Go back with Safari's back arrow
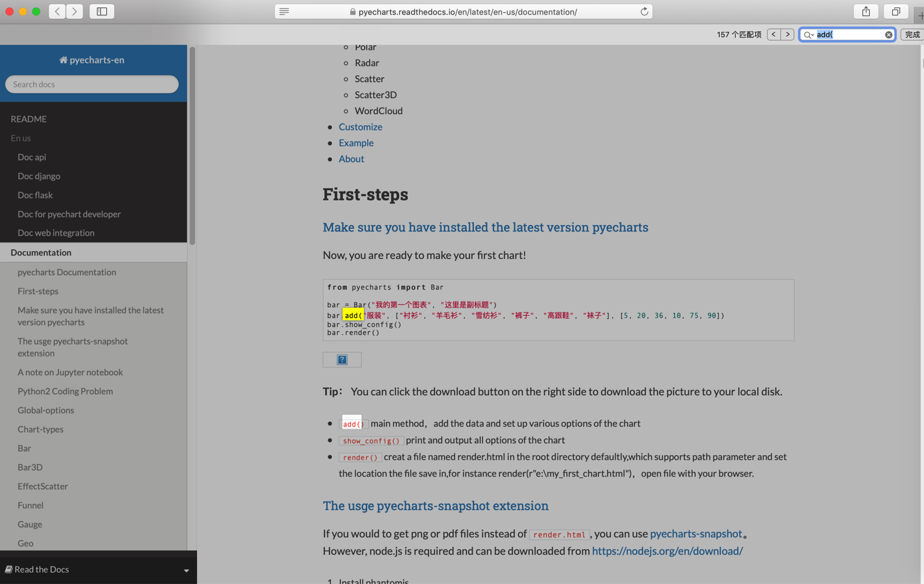Image resolution: width=924 pixels, height=584 pixels. (x=57, y=11)
